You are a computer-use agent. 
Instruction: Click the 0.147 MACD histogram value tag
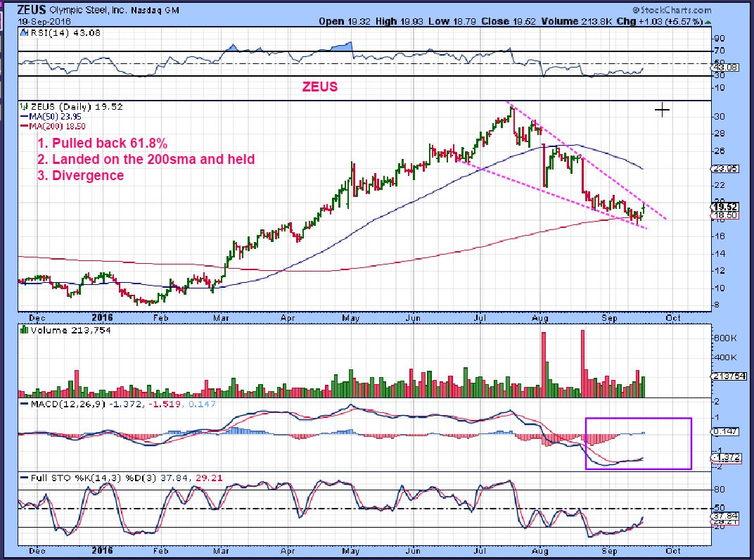[726, 431]
